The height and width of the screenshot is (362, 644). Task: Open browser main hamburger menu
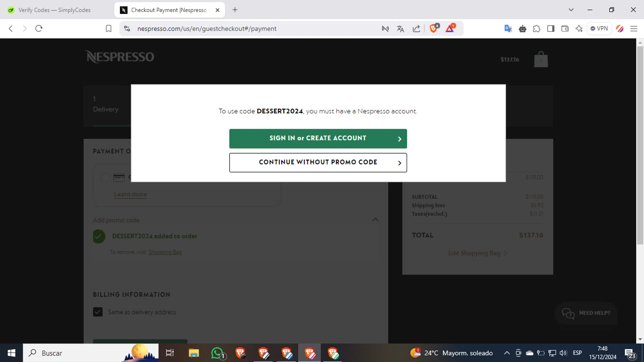634,29
